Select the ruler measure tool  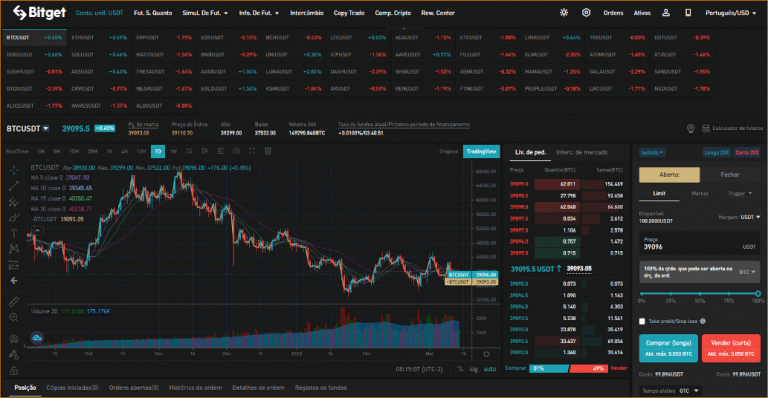tap(14, 302)
